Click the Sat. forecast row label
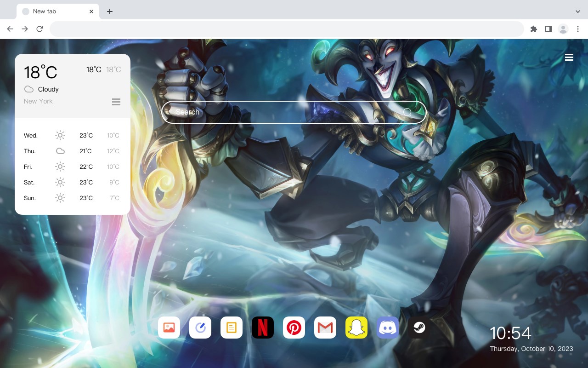The width and height of the screenshot is (588, 368). (29, 182)
